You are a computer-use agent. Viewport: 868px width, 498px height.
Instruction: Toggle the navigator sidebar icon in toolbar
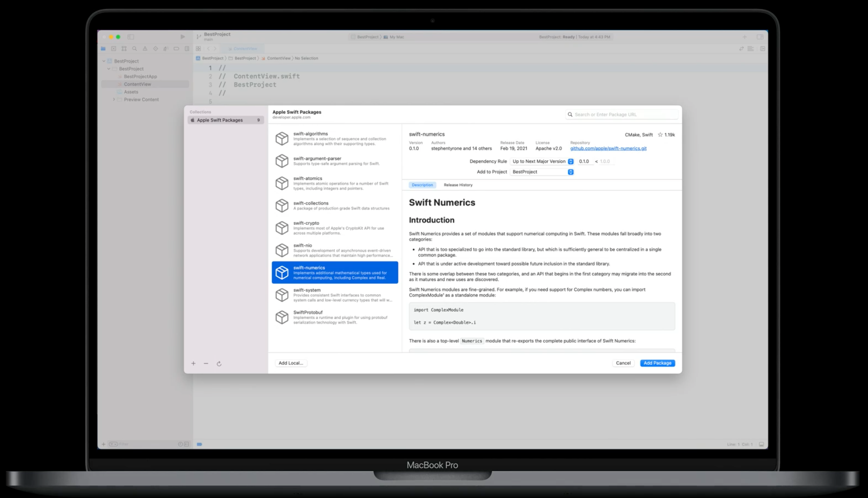tap(131, 37)
